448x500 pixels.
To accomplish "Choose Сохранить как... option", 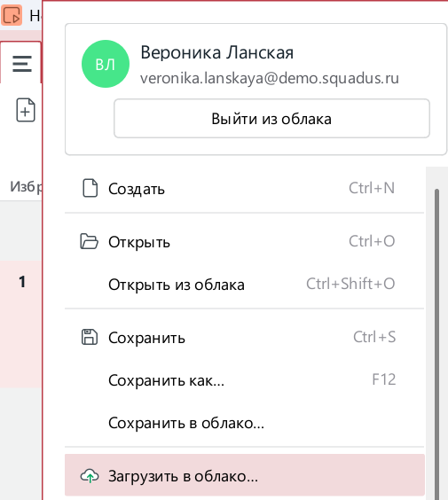I will pos(245,380).
